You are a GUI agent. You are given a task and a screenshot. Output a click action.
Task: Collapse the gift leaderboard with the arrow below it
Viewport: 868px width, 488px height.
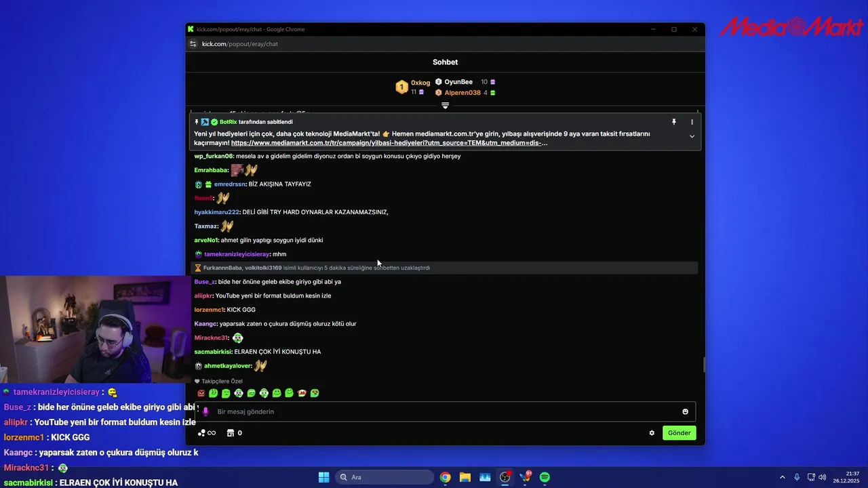click(445, 106)
